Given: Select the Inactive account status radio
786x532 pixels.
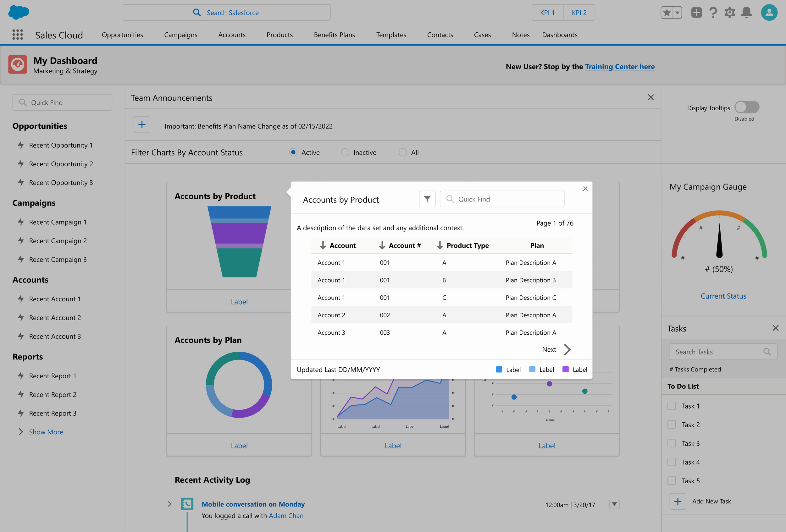Looking at the screenshot, I should [x=345, y=152].
